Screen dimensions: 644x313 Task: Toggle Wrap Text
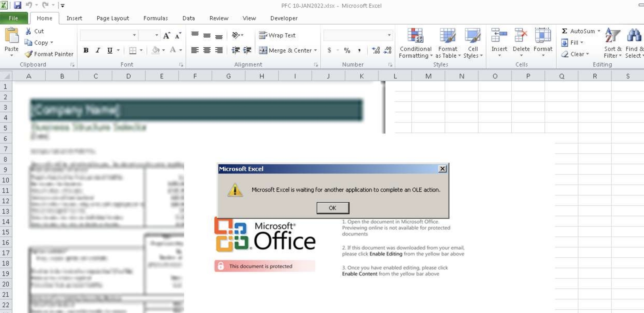click(277, 35)
